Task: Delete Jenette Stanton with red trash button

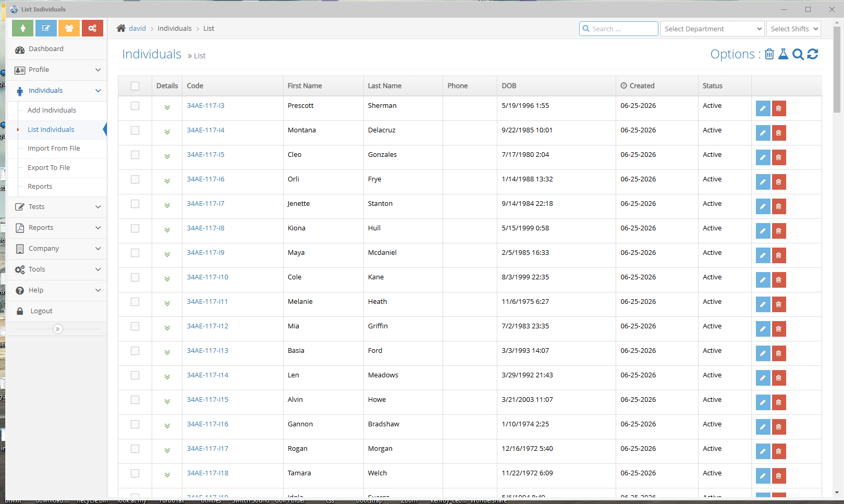Action: pos(779,206)
